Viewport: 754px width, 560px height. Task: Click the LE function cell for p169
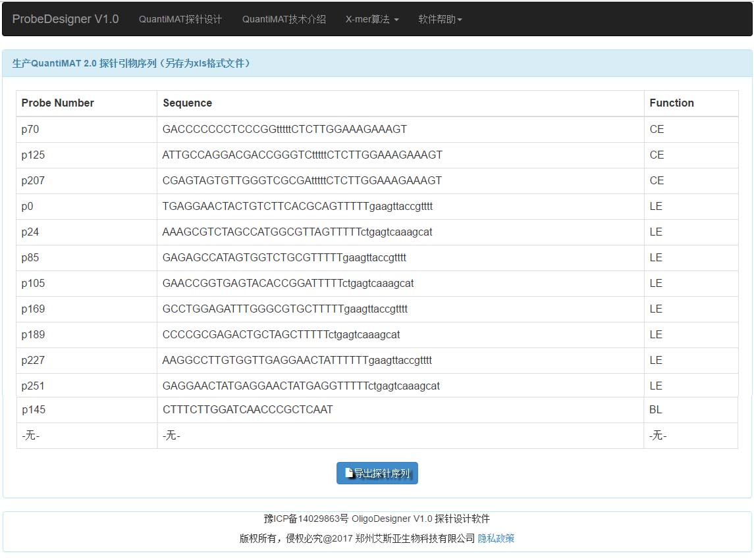tap(691, 309)
